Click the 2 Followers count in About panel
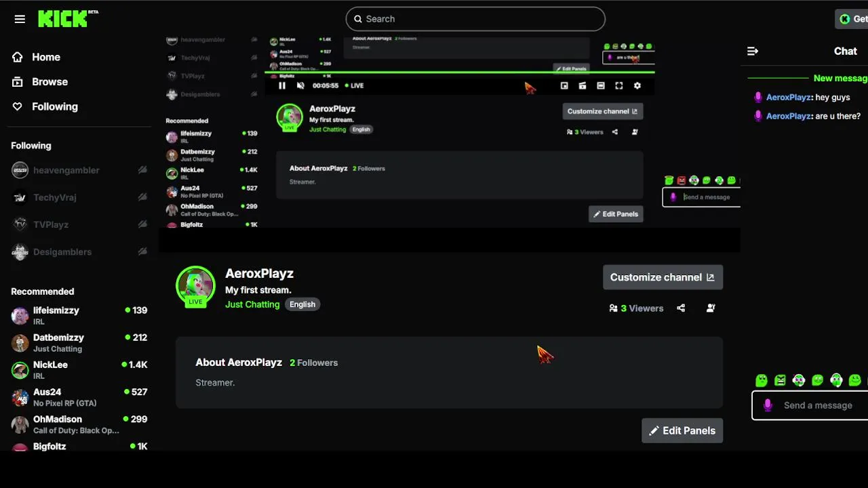The height and width of the screenshot is (488, 868). [313, 363]
